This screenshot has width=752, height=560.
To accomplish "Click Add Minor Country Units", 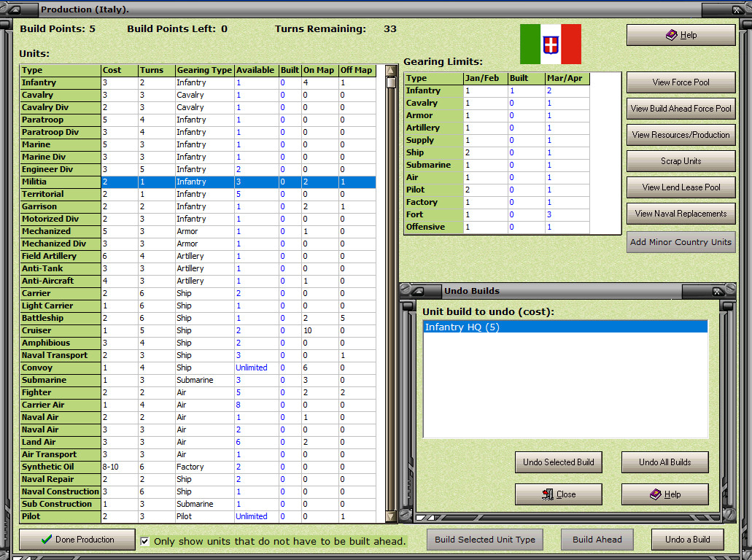I will 681,241.
